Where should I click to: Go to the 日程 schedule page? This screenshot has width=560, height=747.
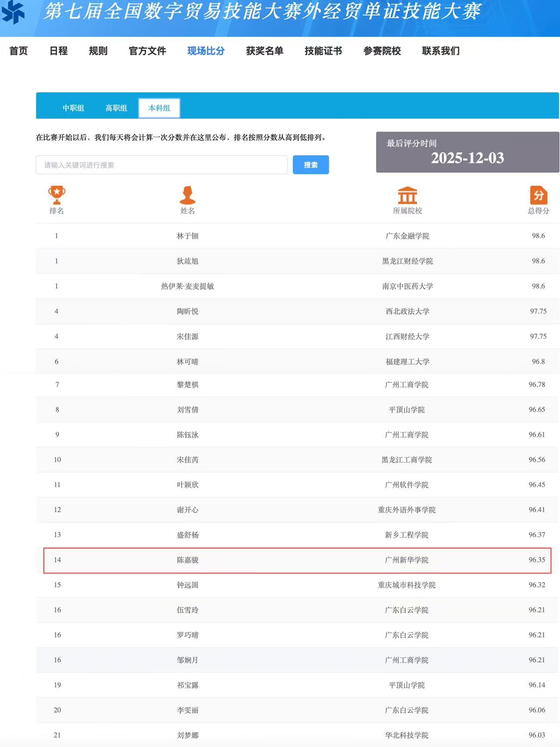click(58, 51)
